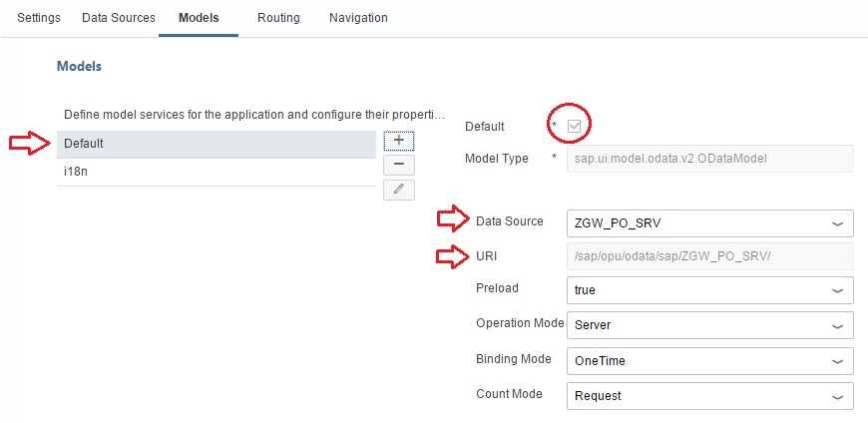Select the i18n model entry
The height and width of the screenshot is (423, 868).
pos(217,173)
